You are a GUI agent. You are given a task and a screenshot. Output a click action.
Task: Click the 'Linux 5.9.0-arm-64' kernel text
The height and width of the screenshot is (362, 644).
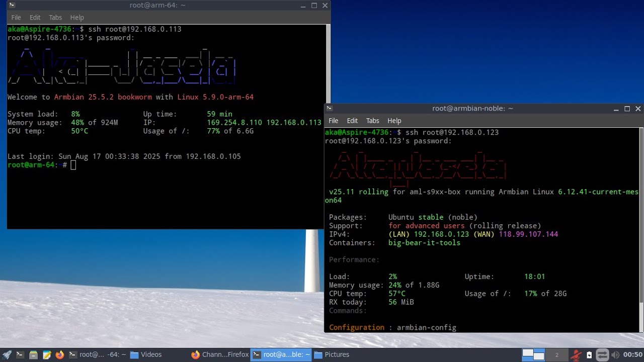point(215,97)
